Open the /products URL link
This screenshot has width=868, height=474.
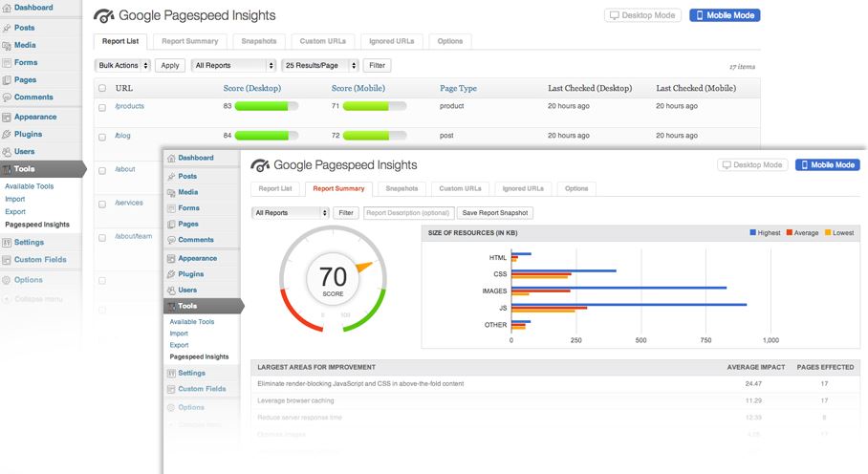click(129, 106)
